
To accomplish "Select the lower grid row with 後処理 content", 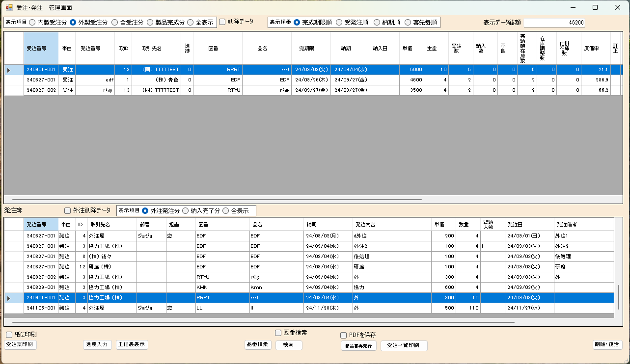I will (309, 256).
